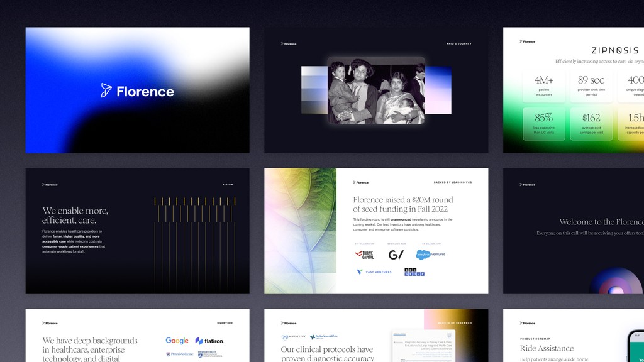Open the family photo on Anig's Journey slide

click(x=376, y=90)
